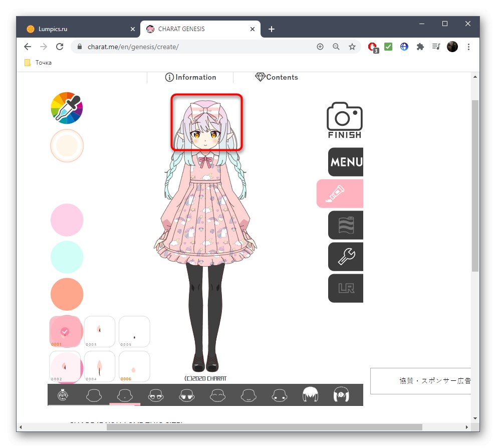Open the red Opera-style extension icon
Viewport: 496px width, 448px height.
pos(373,48)
